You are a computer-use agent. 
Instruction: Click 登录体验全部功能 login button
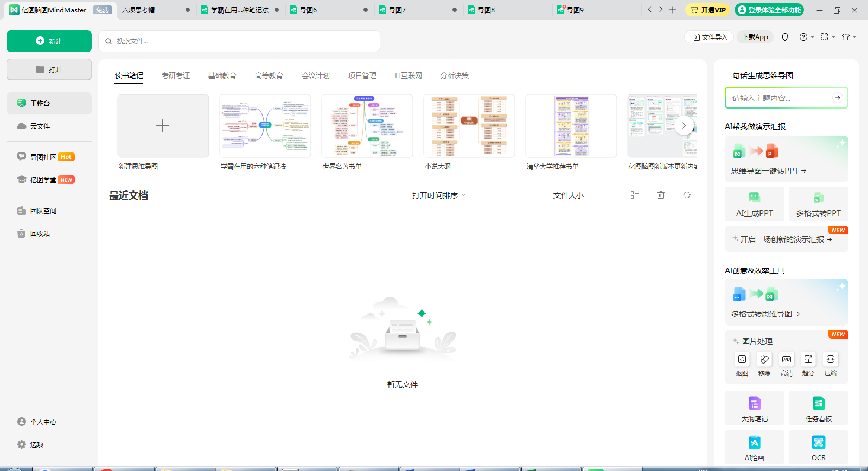coord(769,10)
